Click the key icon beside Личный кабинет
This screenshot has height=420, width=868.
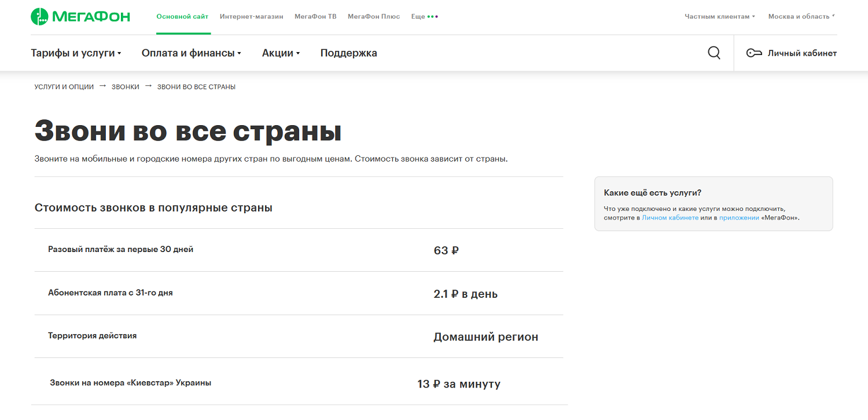pyautogui.click(x=754, y=53)
